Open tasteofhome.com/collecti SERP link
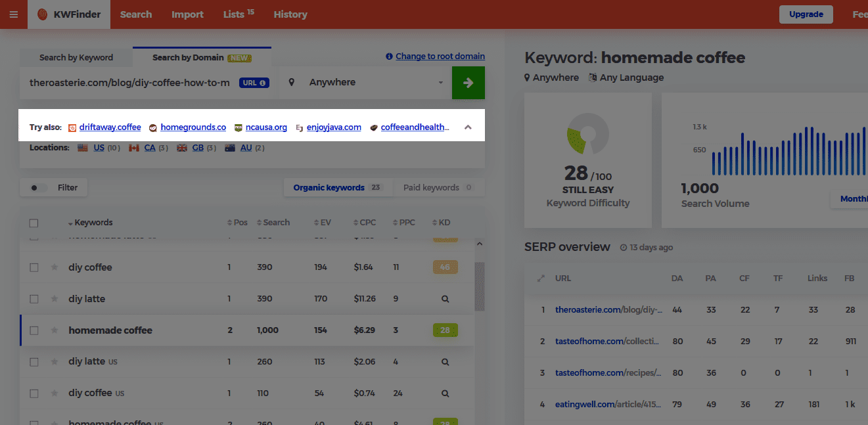 coord(608,341)
